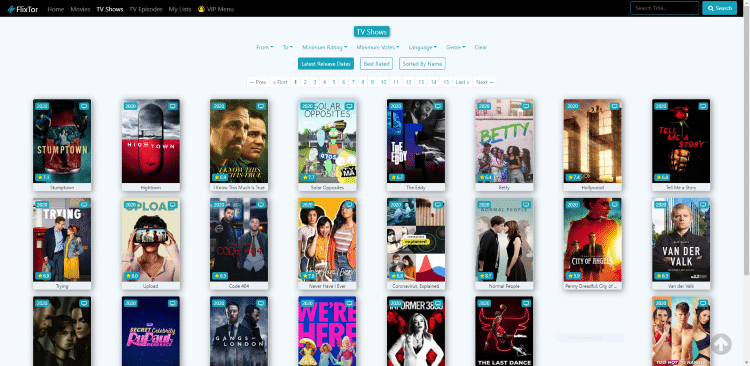This screenshot has height=366, width=750.
Task: Select Latest Release Dates sorting
Action: (x=326, y=64)
